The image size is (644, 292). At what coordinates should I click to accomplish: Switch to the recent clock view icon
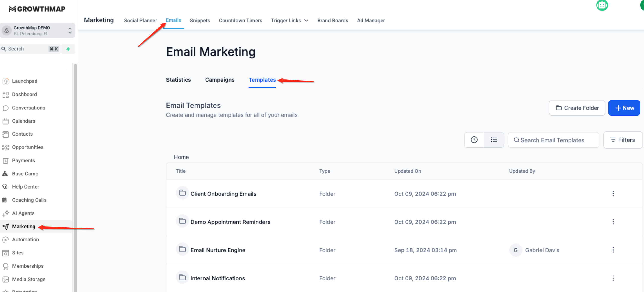tap(474, 140)
